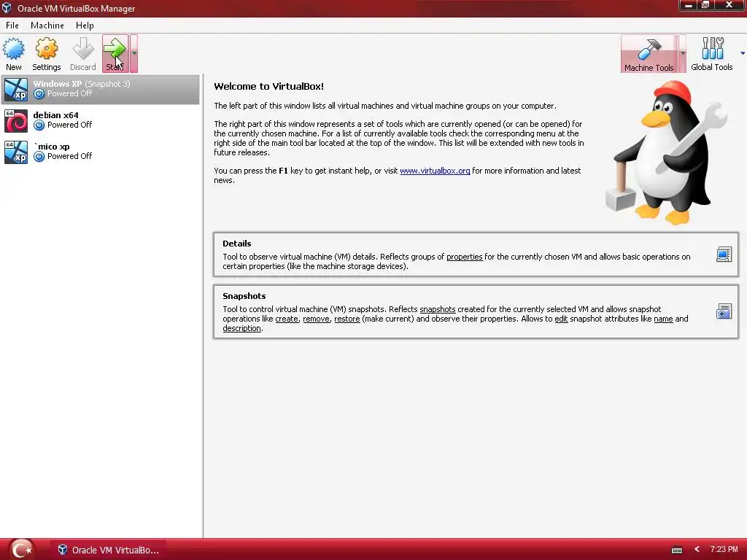
Task: Click the Windows XP OS icon
Action: coord(16,89)
